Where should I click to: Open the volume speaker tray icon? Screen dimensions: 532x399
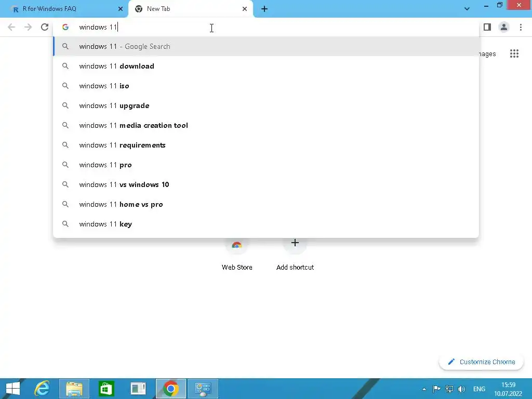click(461, 389)
